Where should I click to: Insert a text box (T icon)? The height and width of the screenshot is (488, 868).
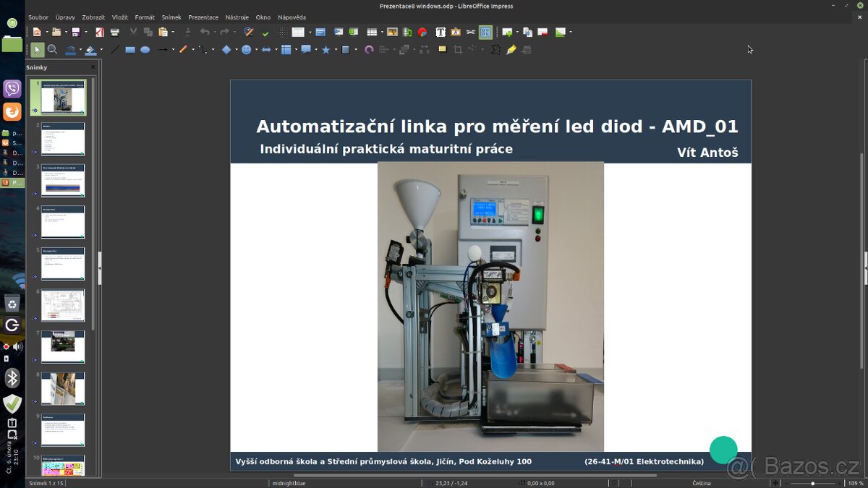441,32
